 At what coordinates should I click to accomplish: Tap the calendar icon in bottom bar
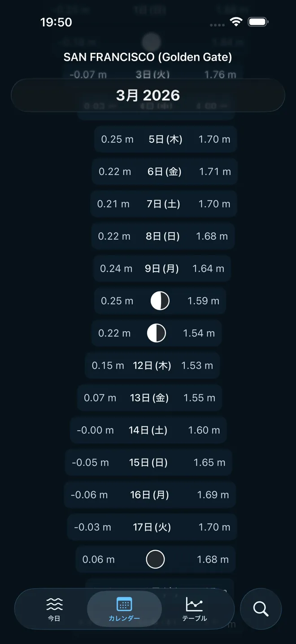tap(124, 604)
